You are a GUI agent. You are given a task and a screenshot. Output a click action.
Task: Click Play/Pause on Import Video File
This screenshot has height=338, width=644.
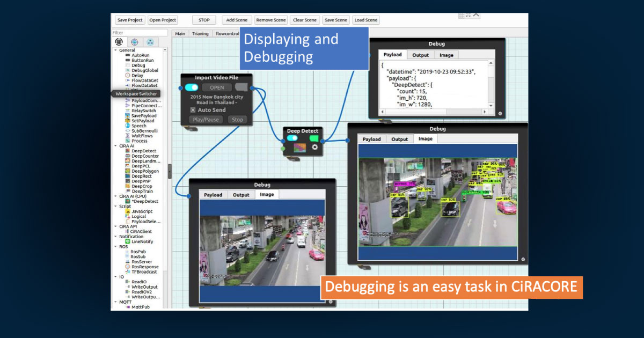[207, 120]
